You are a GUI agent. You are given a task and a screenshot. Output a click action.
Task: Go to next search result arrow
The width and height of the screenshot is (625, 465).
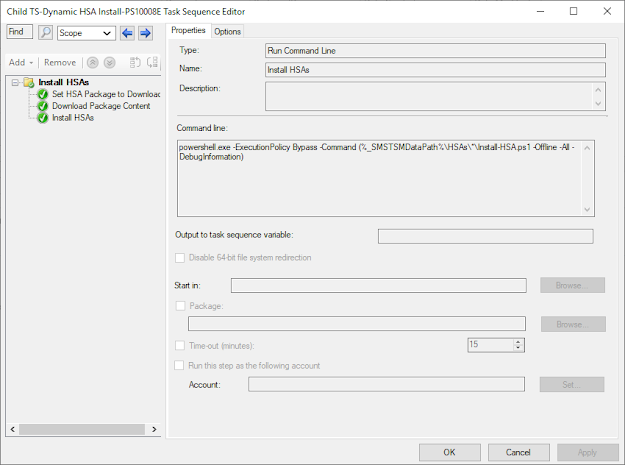(145, 33)
